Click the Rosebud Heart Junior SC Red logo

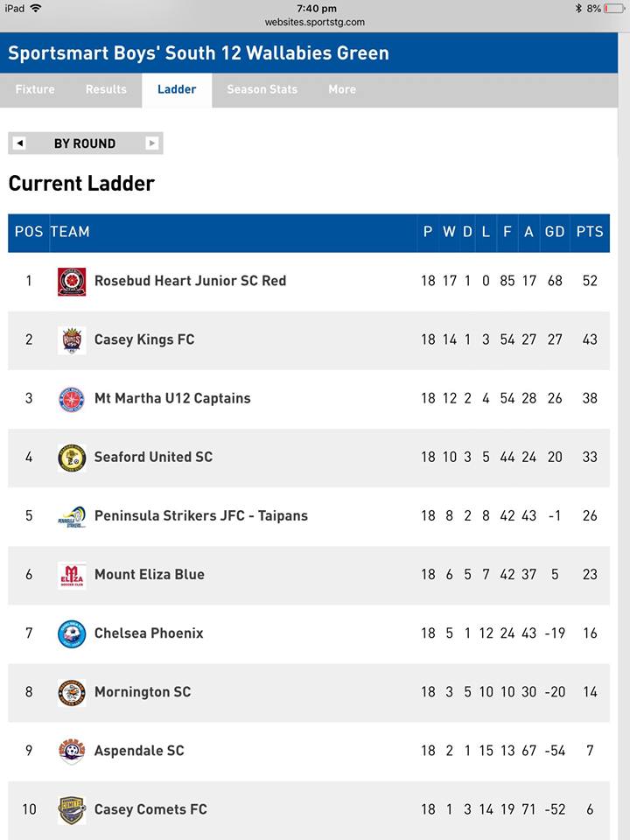[x=72, y=281]
